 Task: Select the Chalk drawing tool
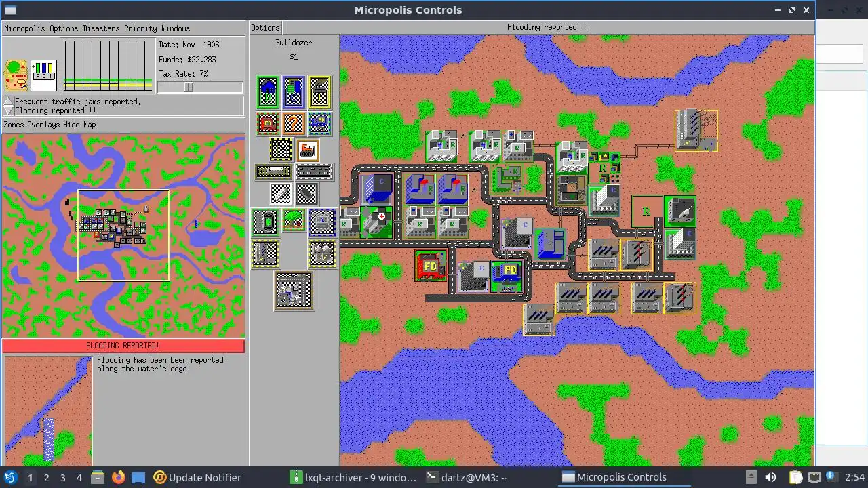click(x=281, y=194)
